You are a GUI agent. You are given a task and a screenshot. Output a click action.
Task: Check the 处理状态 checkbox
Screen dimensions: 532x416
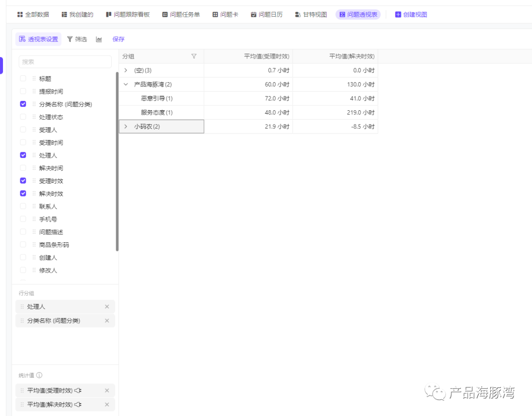[x=23, y=117]
